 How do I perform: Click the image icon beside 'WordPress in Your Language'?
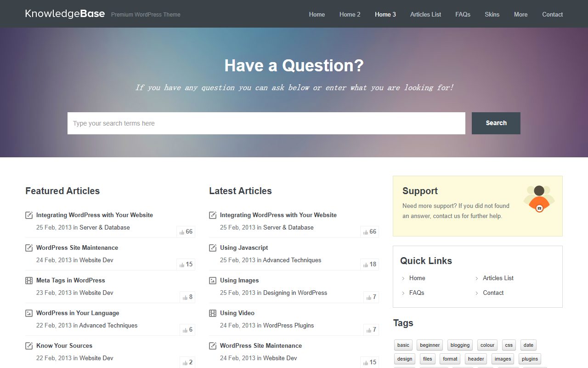(x=29, y=313)
